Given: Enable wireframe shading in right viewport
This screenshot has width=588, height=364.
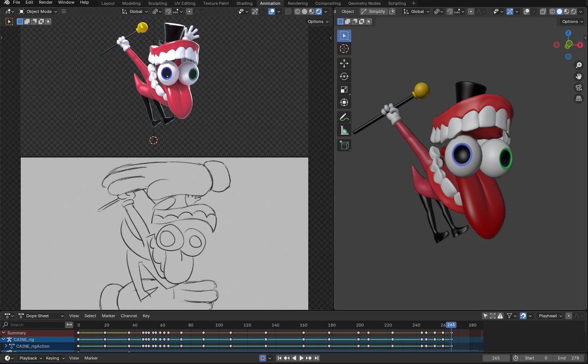Looking at the screenshot, I should coord(552,11).
